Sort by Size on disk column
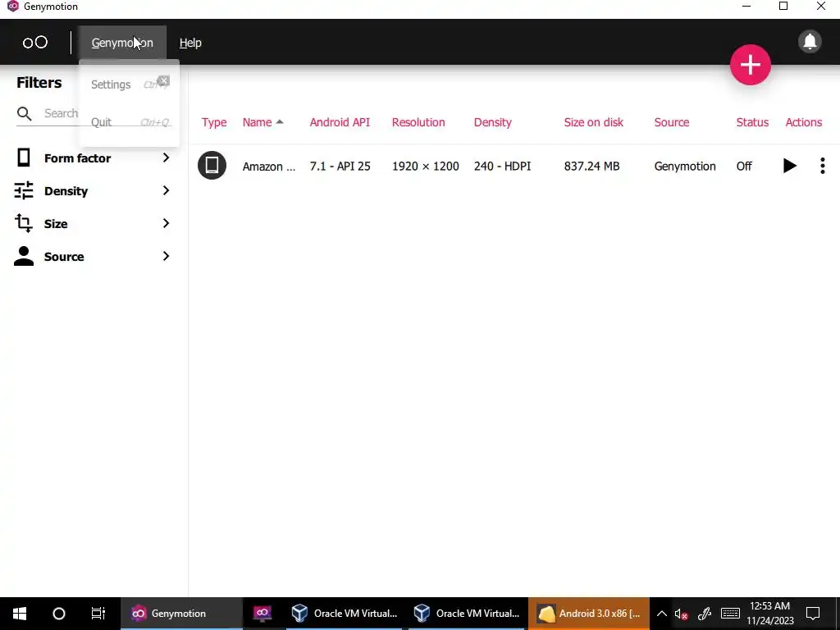This screenshot has width=840, height=630. 594,122
